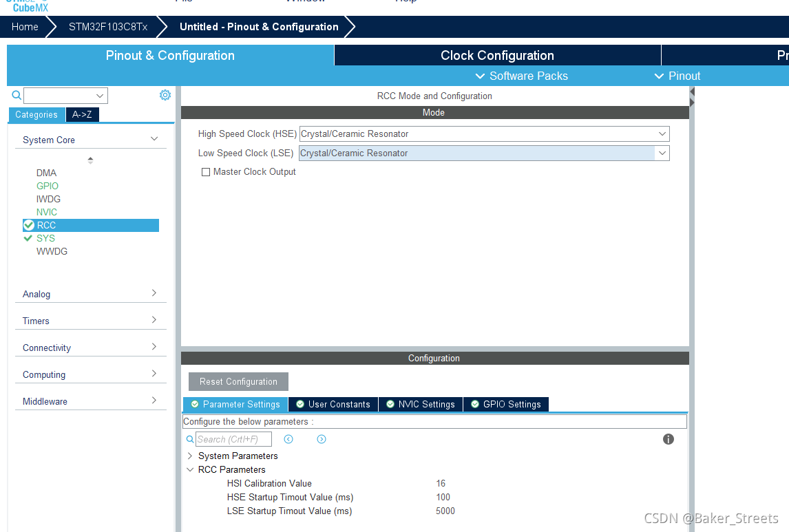This screenshot has height=532, width=789.
Task: Click the previous search result arrow icon
Action: pos(288,439)
